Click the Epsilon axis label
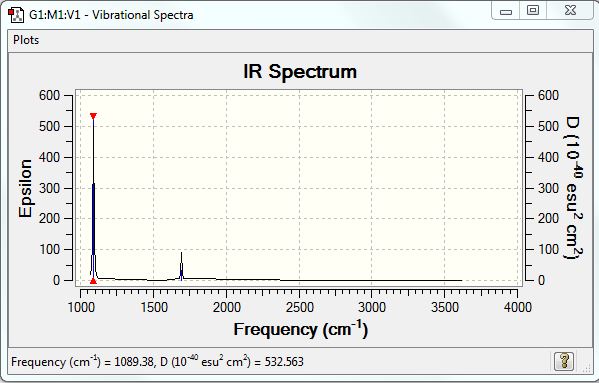This screenshot has height=383, width=599. pyautogui.click(x=26, y=188)
